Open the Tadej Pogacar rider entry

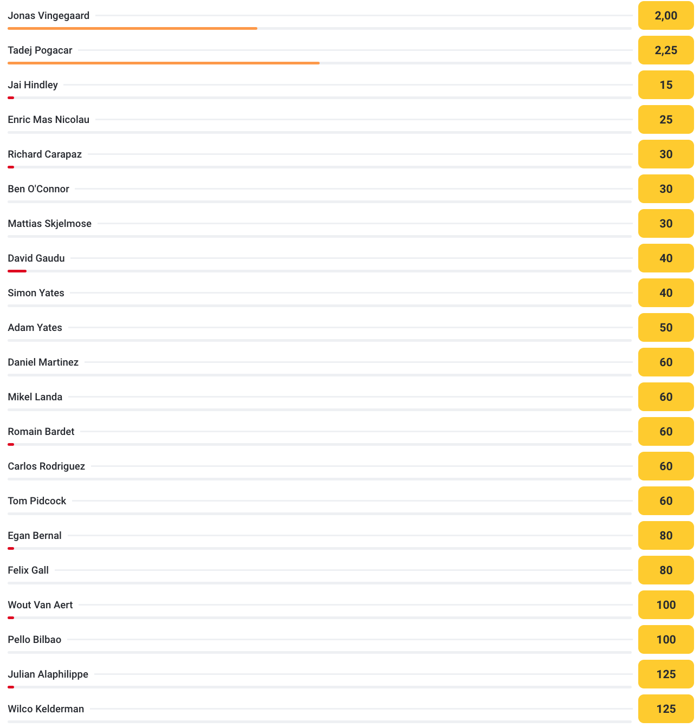[x=40, y=50]
